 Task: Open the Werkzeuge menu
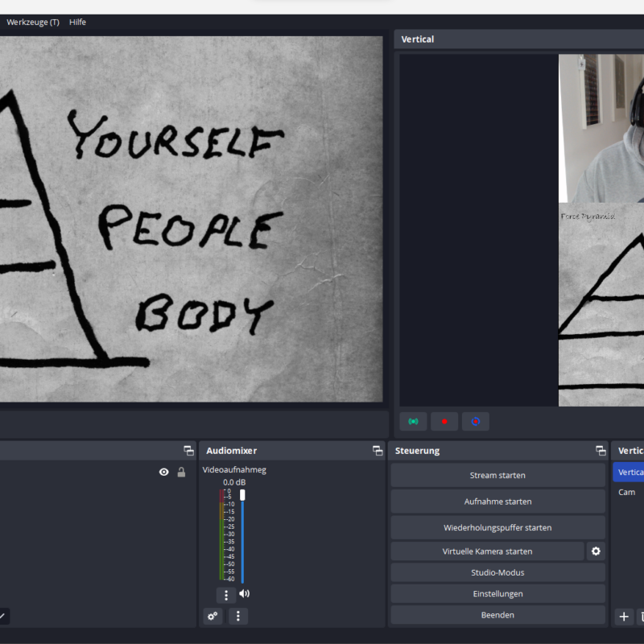(33, 23)
